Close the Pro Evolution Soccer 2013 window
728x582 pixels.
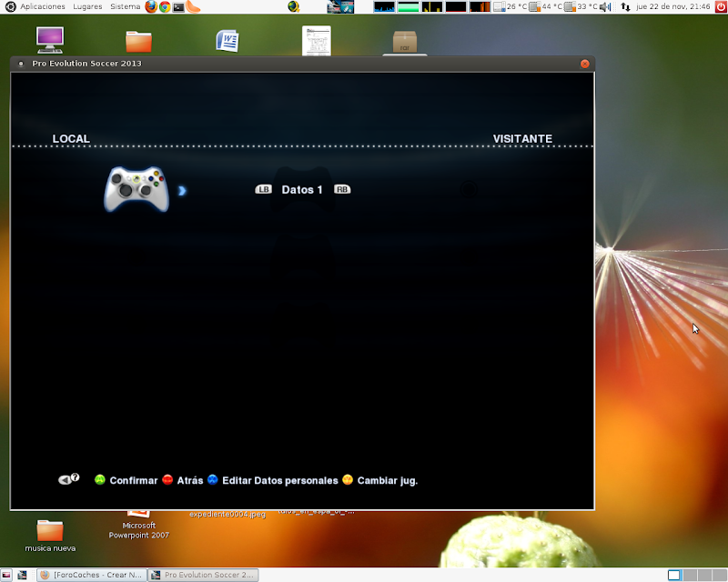(585, 64)
